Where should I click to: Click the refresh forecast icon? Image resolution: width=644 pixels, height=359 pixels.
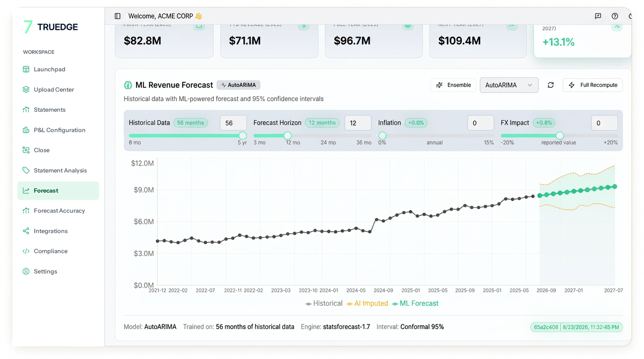click(x=551, y=85)
